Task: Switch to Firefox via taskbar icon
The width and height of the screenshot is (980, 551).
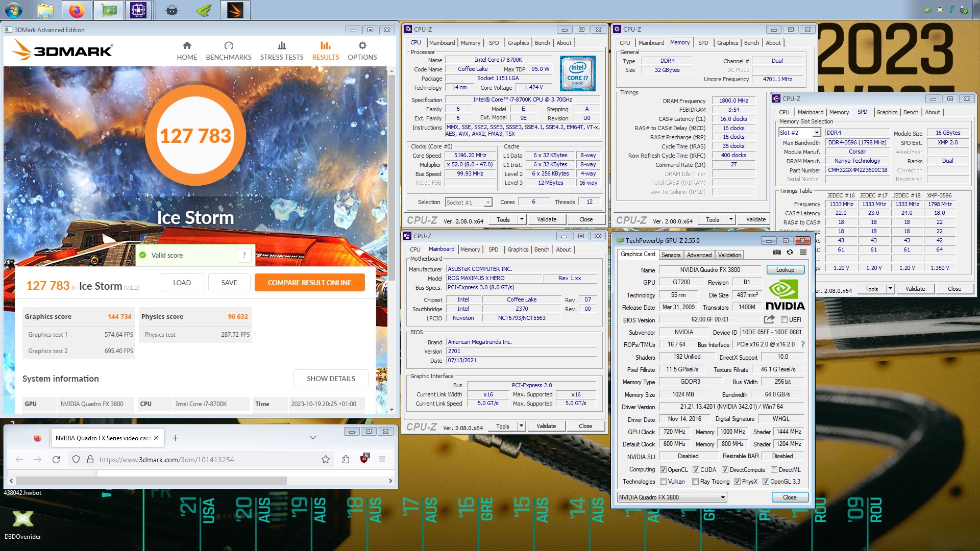Action: coord(77,10)
